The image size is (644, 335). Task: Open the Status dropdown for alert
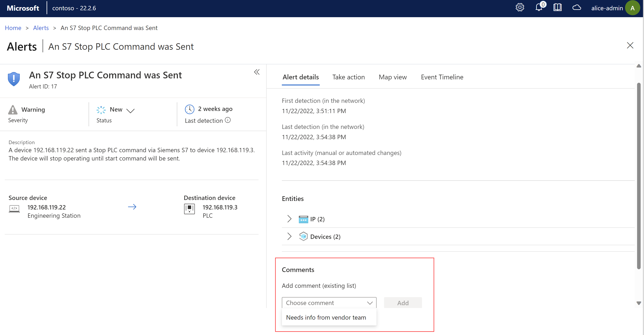coord(131,110)
